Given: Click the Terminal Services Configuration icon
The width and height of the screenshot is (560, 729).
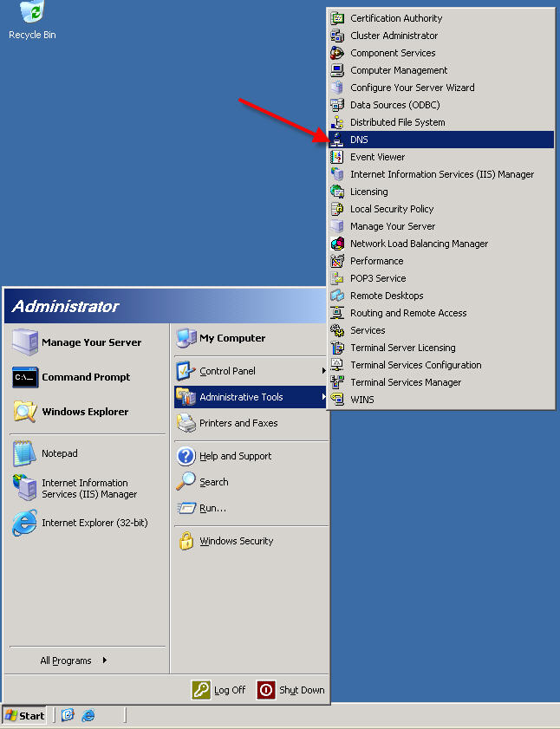Looking at the screenshot, I should tap(337, 365).
